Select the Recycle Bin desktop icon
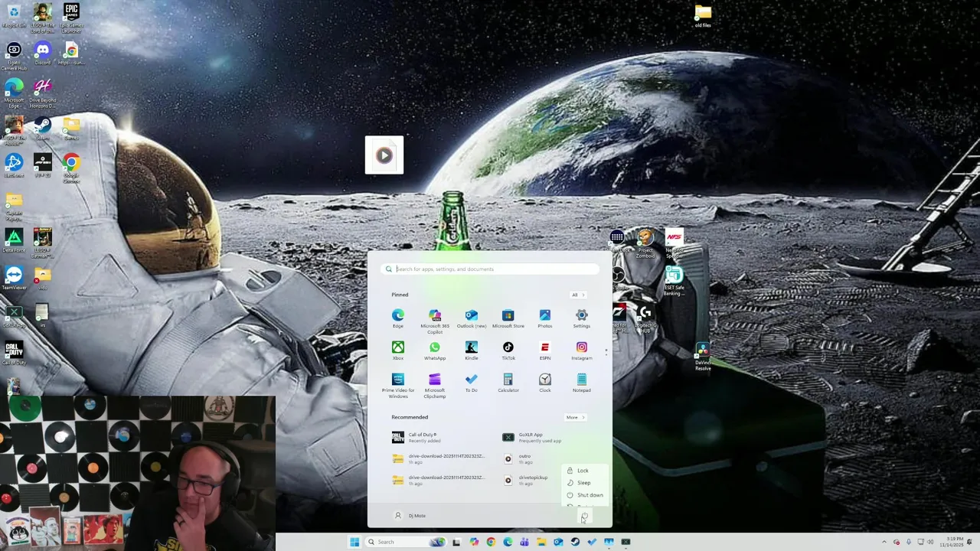This screenshot has width=980, height=551. 14,15
